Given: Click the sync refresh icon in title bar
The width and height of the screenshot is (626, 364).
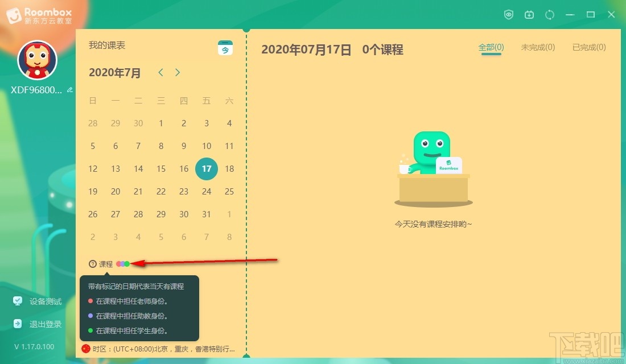Looking at the screenshot, I should pyautogui.click(x=550, y=14).
